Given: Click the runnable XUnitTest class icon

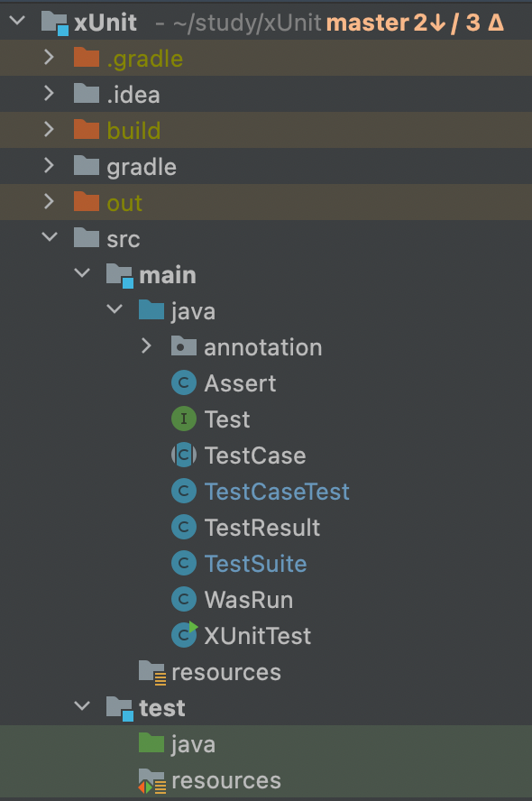Looking at the screenshot, I should click(x=185, y=635).
